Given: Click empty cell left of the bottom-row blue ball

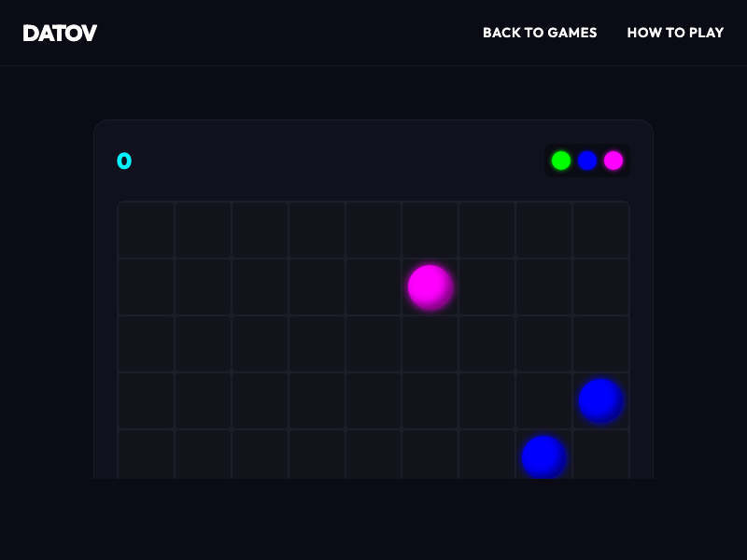Looking at the screenshot, I should (486, 455).
